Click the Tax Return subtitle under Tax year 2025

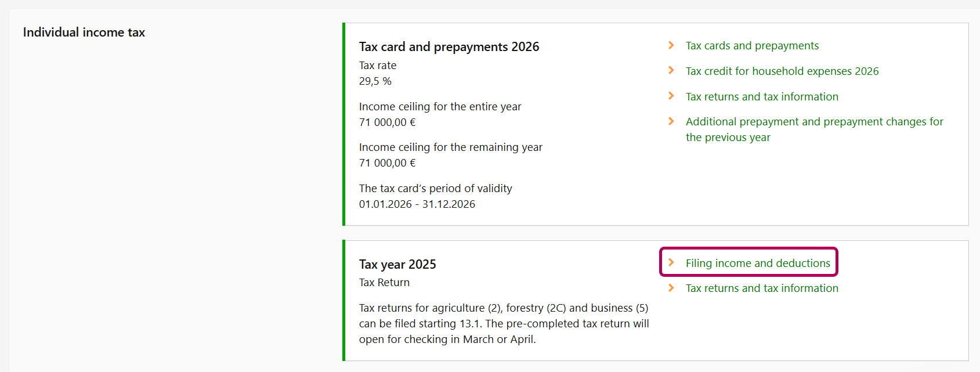tap(384, 283)
